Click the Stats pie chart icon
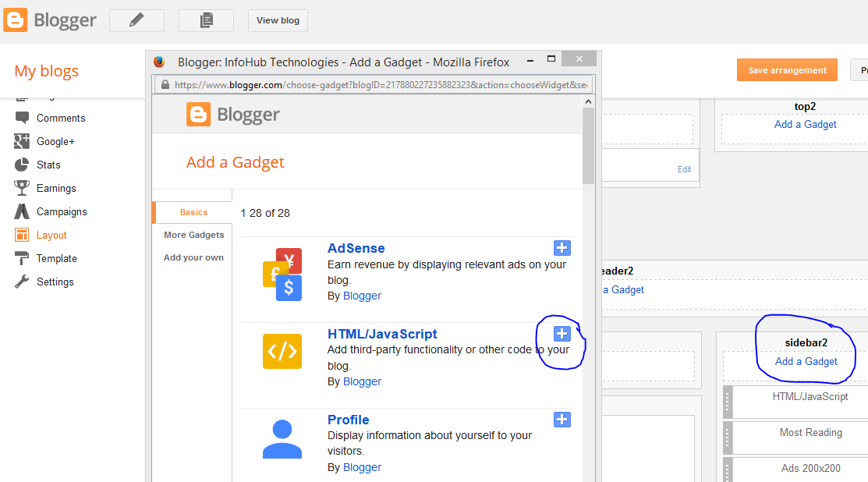The height and width of the screenshot is (482, 868). pos(22,165)
